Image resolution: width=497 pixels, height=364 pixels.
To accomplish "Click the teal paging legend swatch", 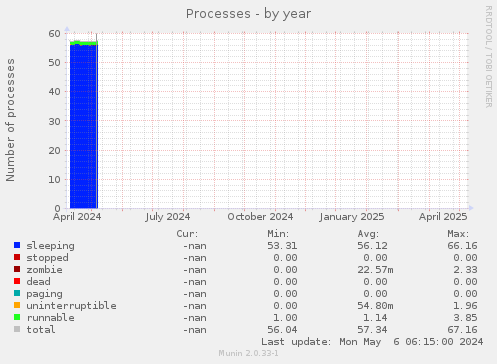I will pyautogui.click(x=17, y=293).
